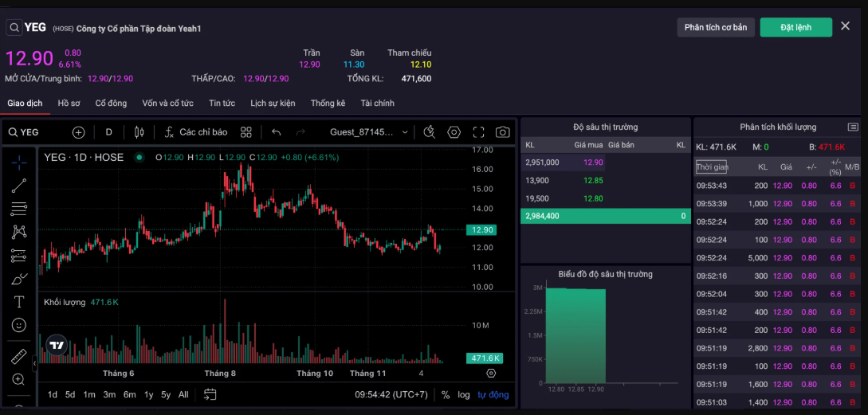Open the time axis settings gear
This screenshot has width=868, height=415.
tap(490, 373)
